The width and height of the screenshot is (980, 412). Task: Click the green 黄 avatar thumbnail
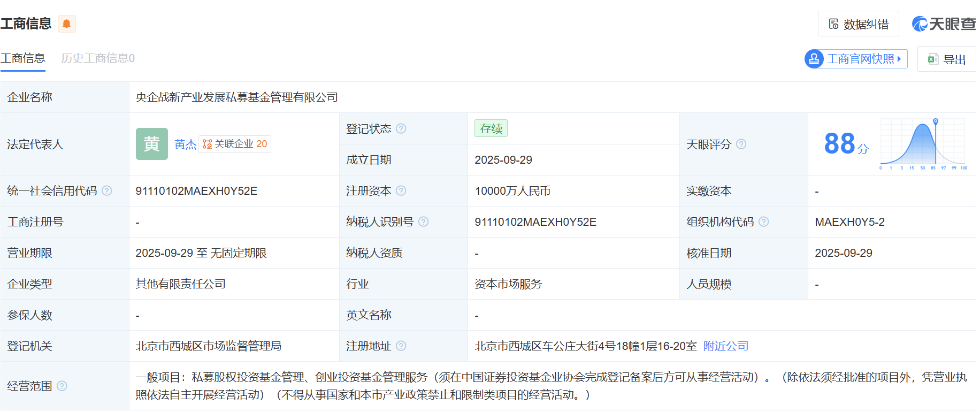coord(152,144)
